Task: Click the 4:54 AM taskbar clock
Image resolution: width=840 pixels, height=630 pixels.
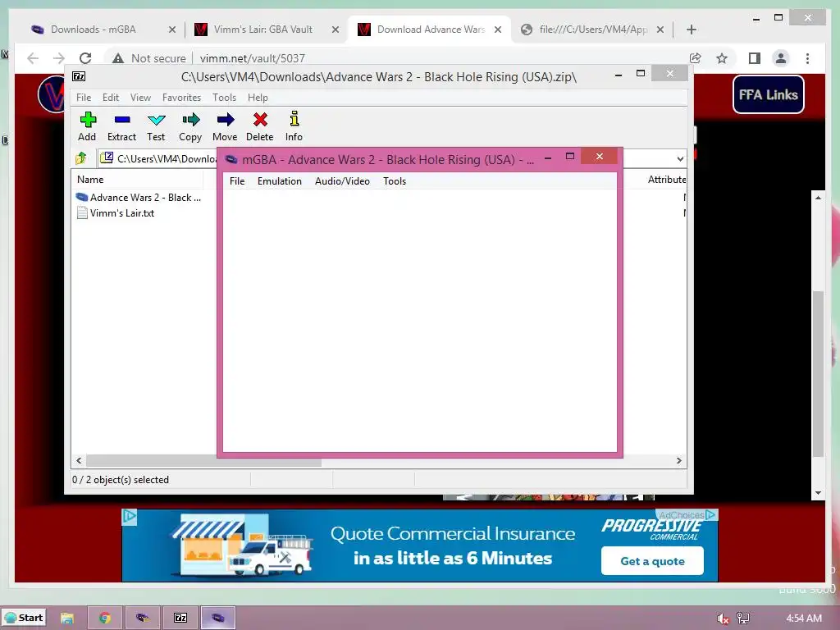Action: (x=804, y=619)
